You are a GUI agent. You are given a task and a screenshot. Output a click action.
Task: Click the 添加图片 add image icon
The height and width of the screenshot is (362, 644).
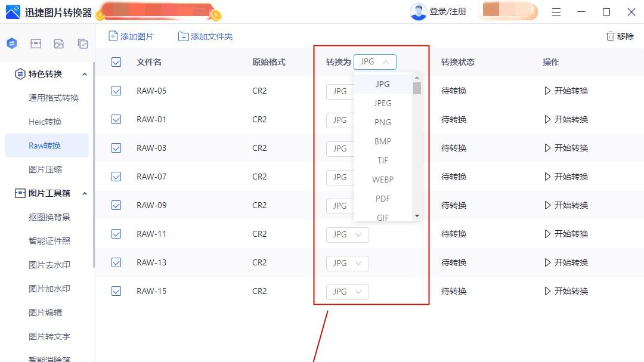[113, 36]
